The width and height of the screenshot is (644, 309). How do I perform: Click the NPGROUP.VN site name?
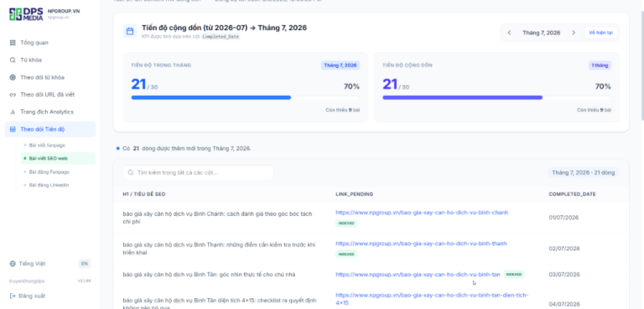64,11
